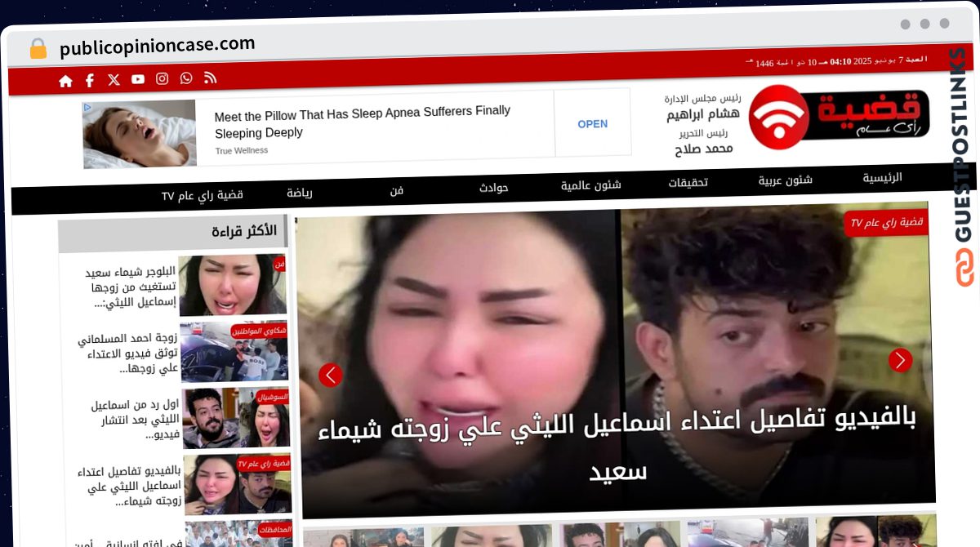Open the YouTube icon link
The image size is (980, 547).
coord(138,79)
